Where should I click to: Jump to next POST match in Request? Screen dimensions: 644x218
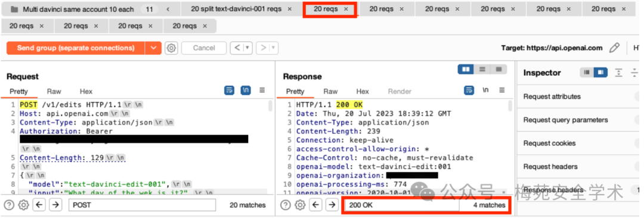click(x=55, y=204)
